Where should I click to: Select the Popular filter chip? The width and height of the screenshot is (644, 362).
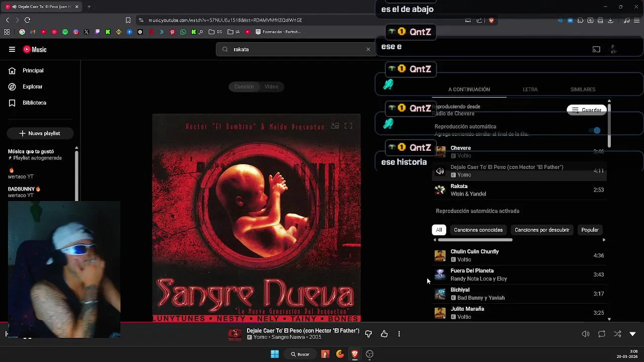[590, 230]
